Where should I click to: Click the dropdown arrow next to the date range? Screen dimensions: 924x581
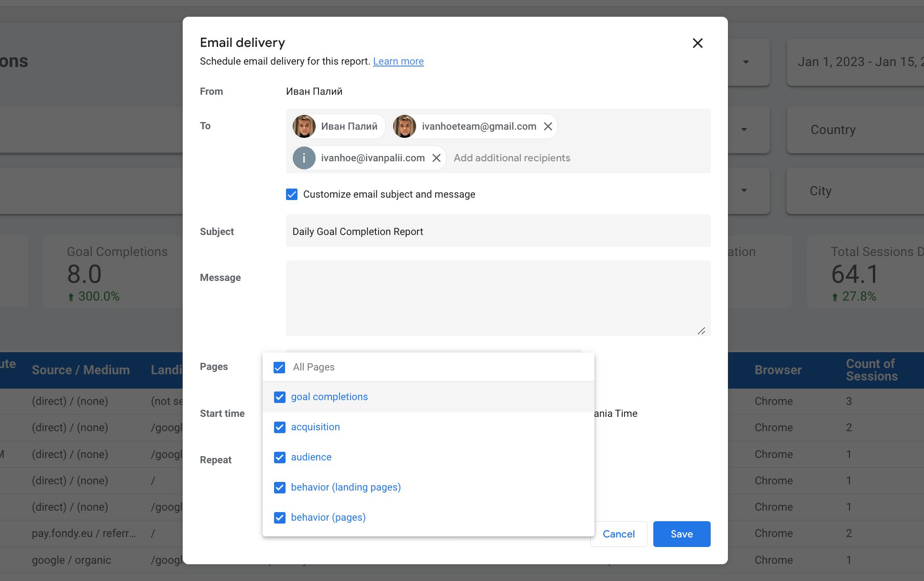745,62
